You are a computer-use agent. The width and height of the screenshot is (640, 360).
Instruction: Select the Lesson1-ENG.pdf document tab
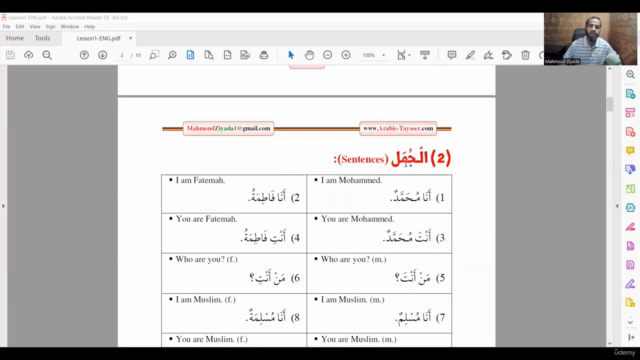[99, 38]
